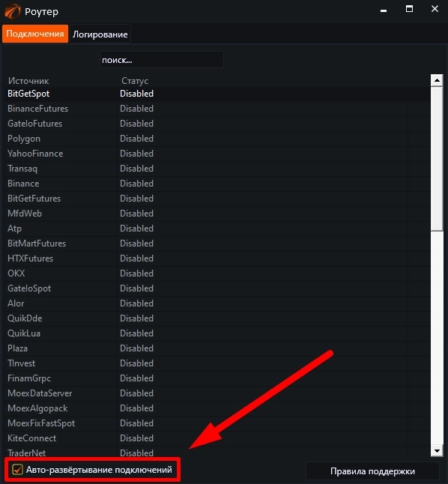Image resolution: width=448 pixels, height=484 pixels.
Task: Select the BinanceFutures source row
Action: coord(217,109)
